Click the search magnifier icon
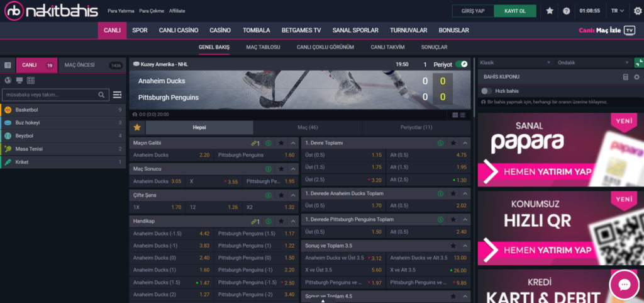Screen dimensions: 644x303 (101, 95)
